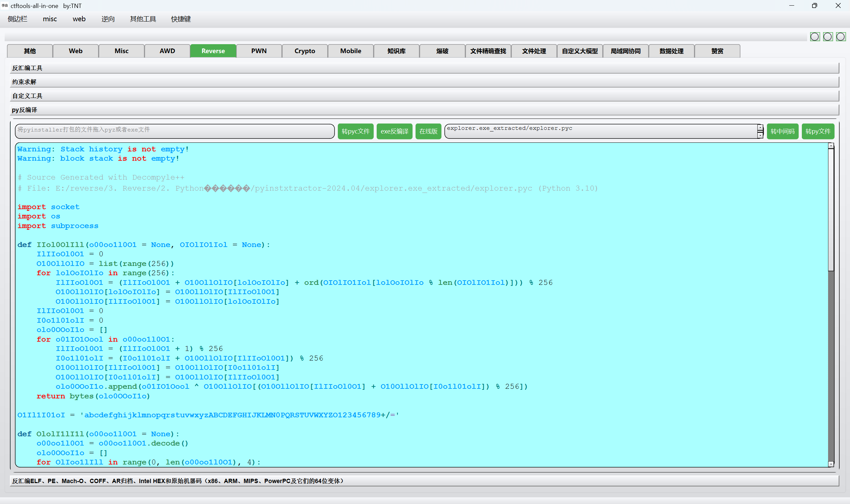Switch to the 知识库 tab
This screenshot has height=504, width=850.
(x=397, y=51)
